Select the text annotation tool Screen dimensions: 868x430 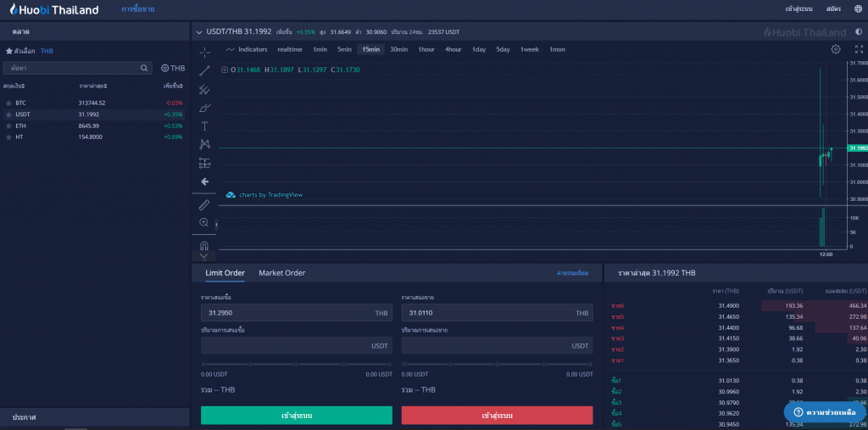(204, 126)
